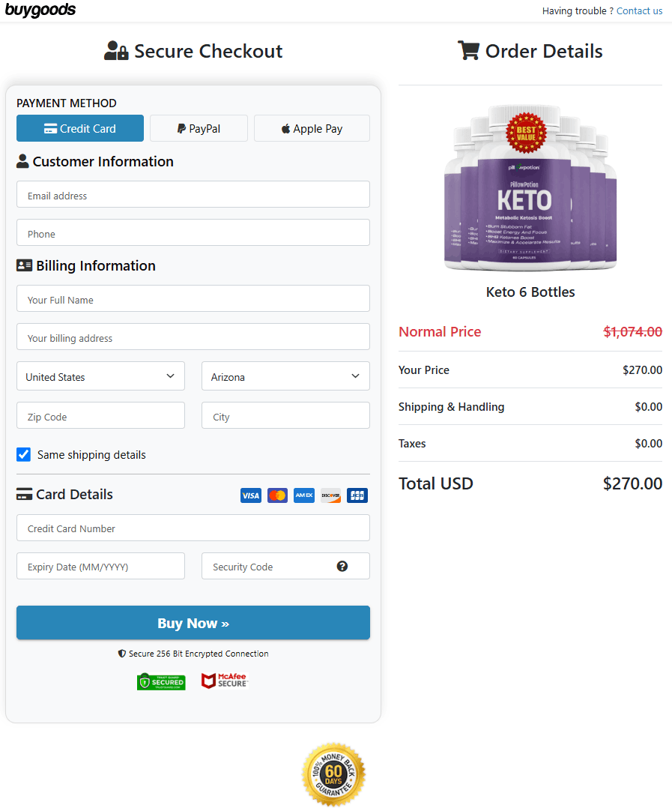Click the shopping cart icon near Order Details
The width and height of the screenshot is (672, 808).
[469, 51]
